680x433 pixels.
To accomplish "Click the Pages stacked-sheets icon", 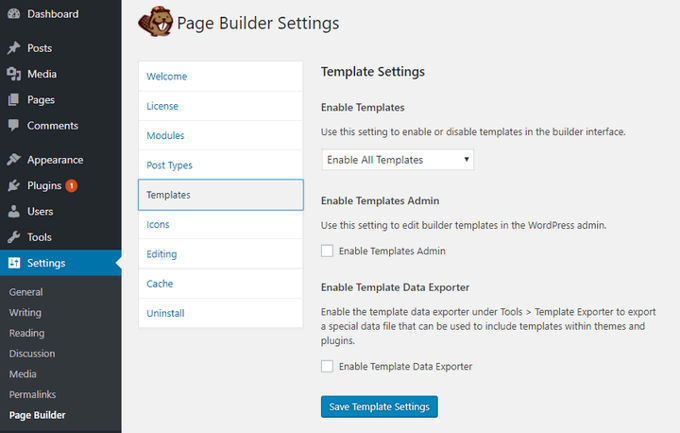I will coord(14,100).
